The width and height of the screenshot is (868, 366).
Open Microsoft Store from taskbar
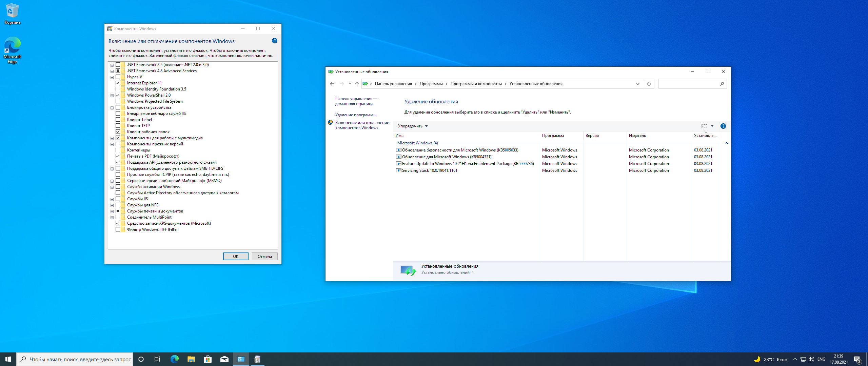208,359
